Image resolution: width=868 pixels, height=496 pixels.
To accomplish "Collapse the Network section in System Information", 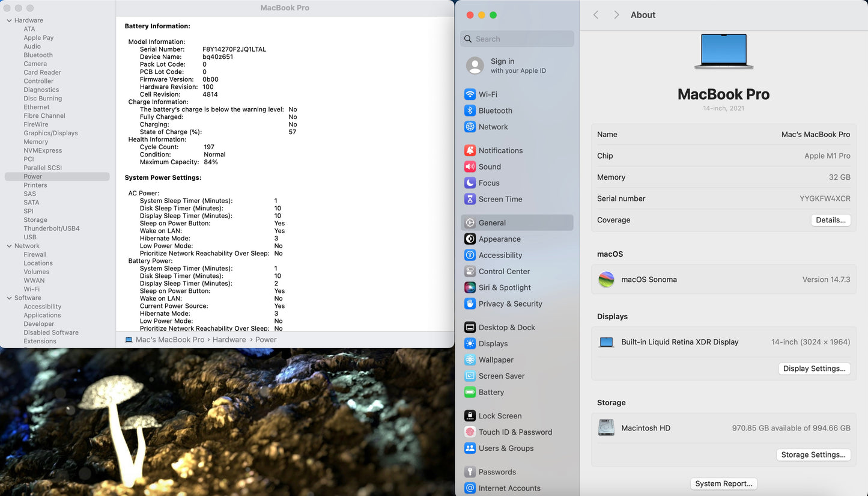I will tap(9, 246).
